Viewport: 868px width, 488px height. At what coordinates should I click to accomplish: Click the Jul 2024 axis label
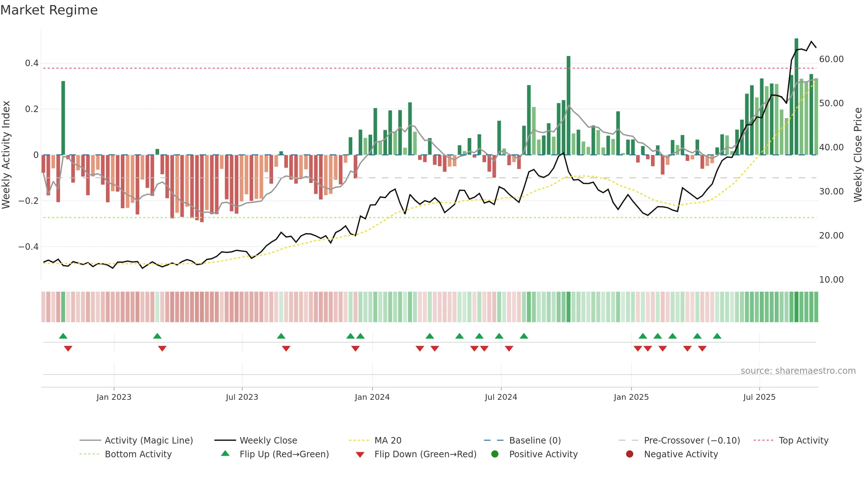[501, 397]
